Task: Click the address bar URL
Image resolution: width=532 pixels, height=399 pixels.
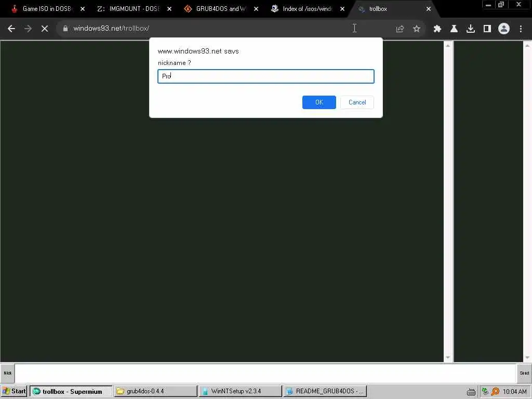Action: coord(111,29)
